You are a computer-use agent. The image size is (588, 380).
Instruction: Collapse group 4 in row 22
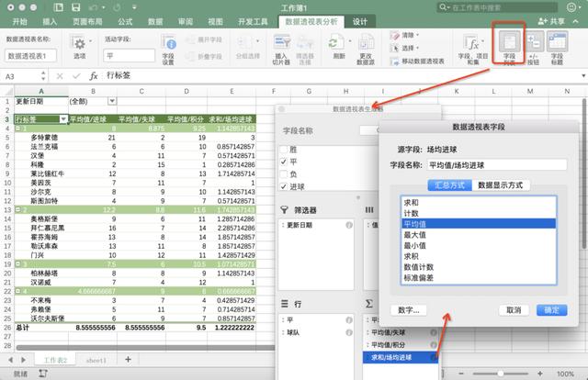click(x=17, y=291)
